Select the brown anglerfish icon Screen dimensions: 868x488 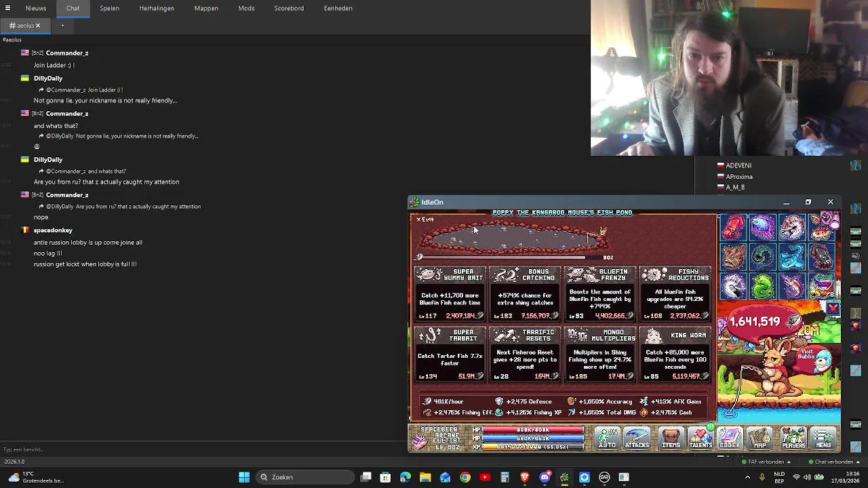pyautogui.click(x=733, y=258)
